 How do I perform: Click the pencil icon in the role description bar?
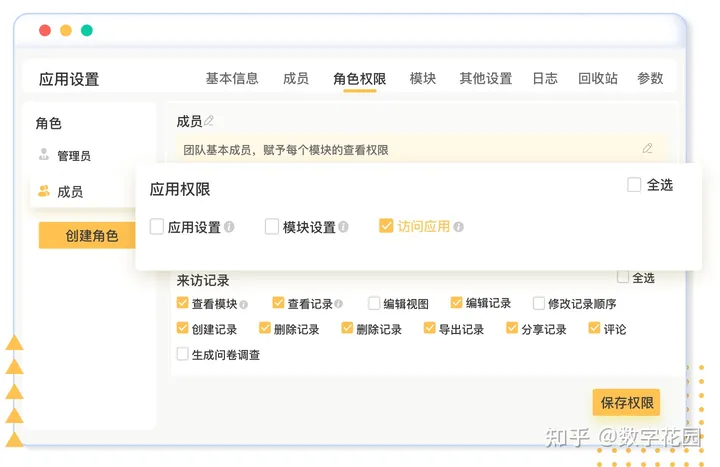coord(647,148)
